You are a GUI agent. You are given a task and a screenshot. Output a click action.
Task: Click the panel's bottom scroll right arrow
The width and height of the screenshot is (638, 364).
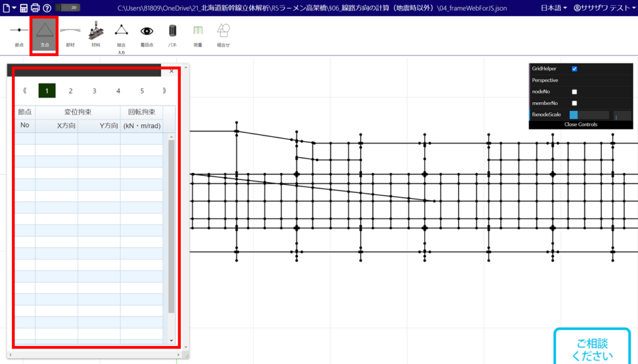tap(178, 355)
